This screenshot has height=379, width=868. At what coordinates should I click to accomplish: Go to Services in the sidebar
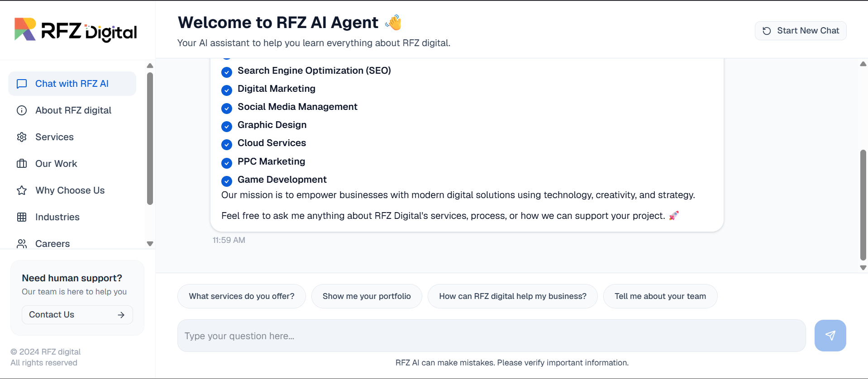click(72, 137)
